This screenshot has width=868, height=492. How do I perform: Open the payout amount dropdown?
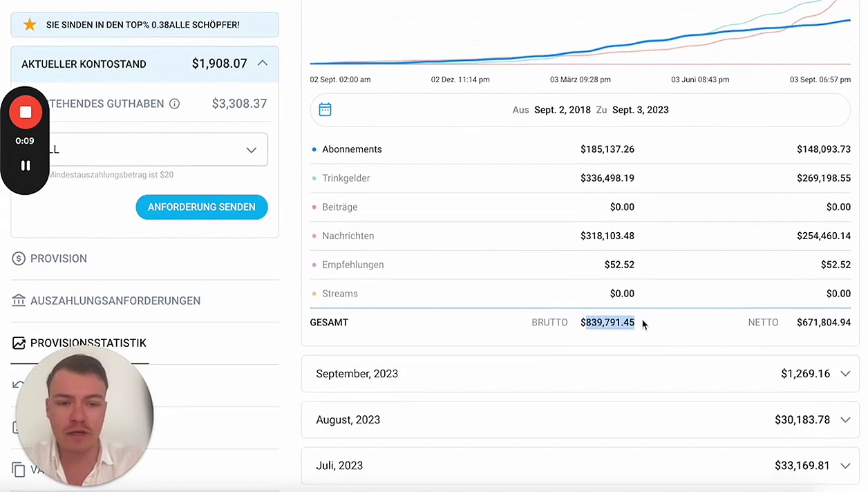coord(251,150)
